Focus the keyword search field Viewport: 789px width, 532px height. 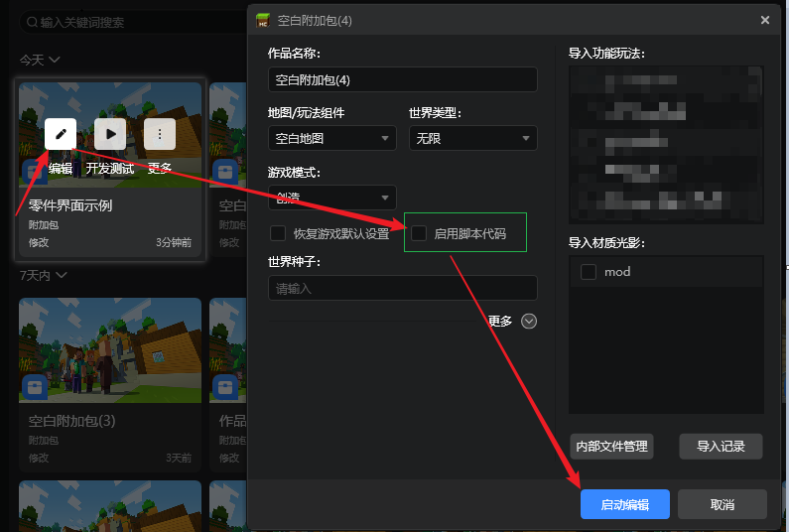point(133,22)
